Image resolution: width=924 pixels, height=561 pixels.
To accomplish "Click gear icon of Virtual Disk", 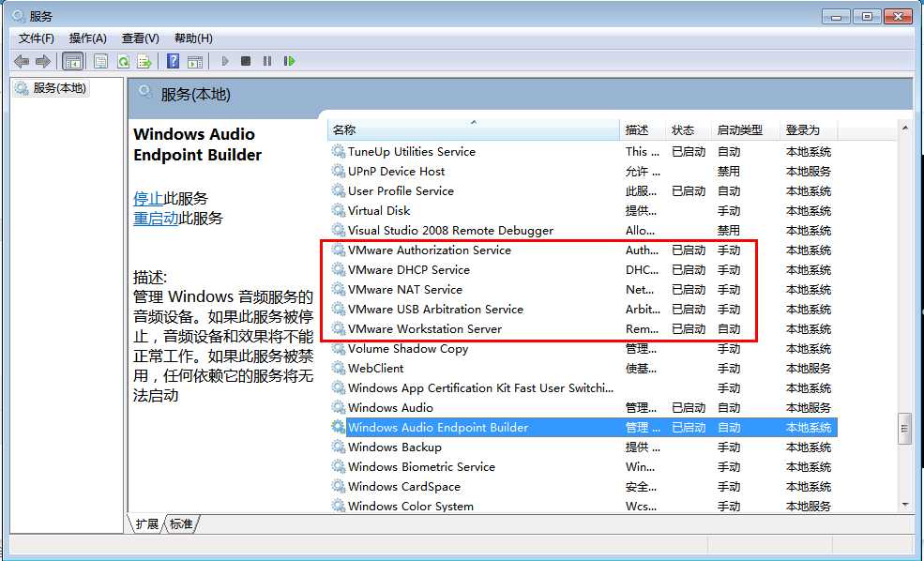I will [x=339, y=210].
